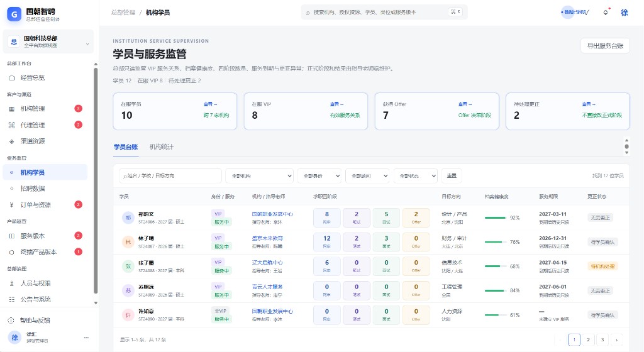The image size is (644, 352).
Task: Open the 国朝职业发展中心 link in 祁韵文 row
Action: (272, 214)
